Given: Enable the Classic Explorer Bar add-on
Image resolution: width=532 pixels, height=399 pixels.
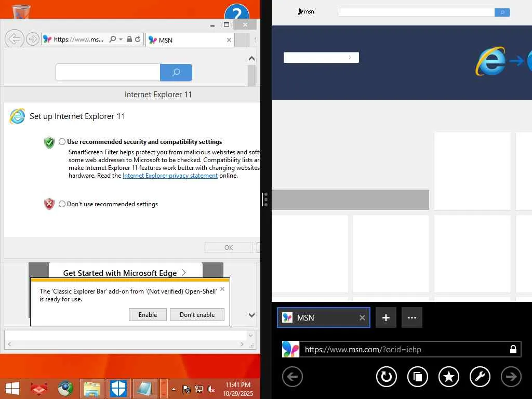Looking at the screenshot, I should click(x=148, y=314).
